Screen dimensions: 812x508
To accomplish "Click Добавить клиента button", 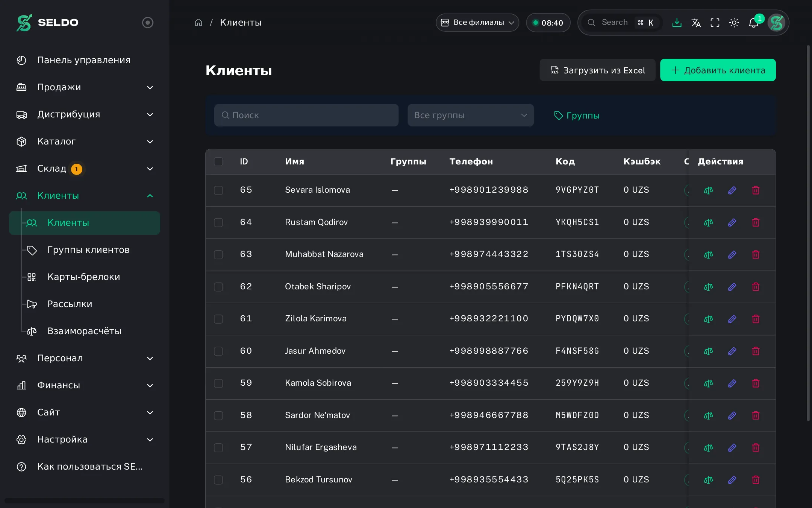I will coord(718,70).
